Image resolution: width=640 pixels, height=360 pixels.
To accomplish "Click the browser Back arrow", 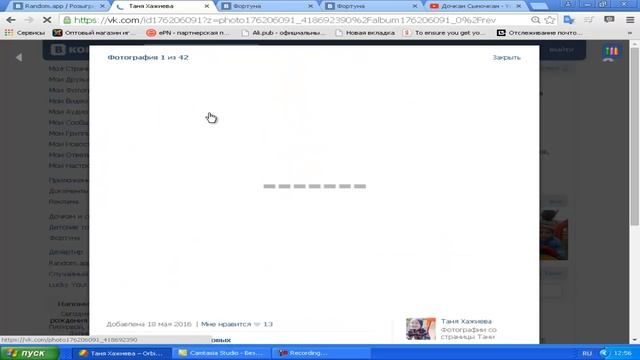I will pos(11,20).
